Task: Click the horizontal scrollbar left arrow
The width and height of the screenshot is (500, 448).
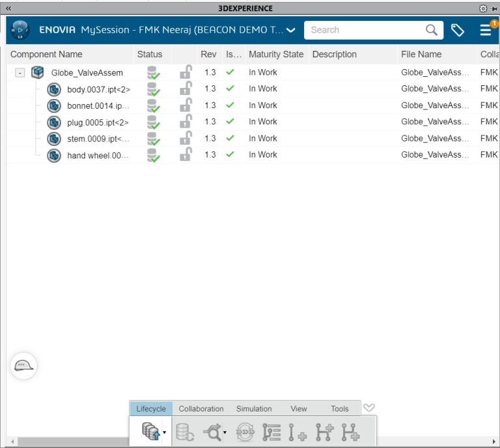Action: 12,441
